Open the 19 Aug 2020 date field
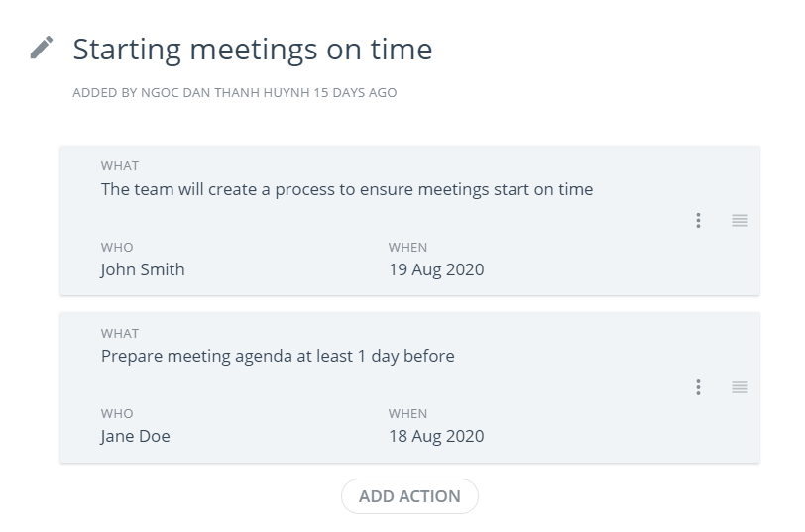 click(x=436, y=269)
